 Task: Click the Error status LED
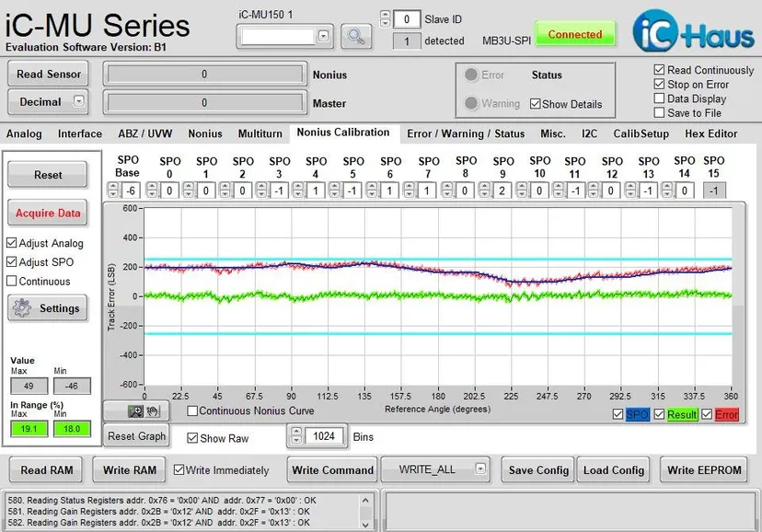point(471,75)
